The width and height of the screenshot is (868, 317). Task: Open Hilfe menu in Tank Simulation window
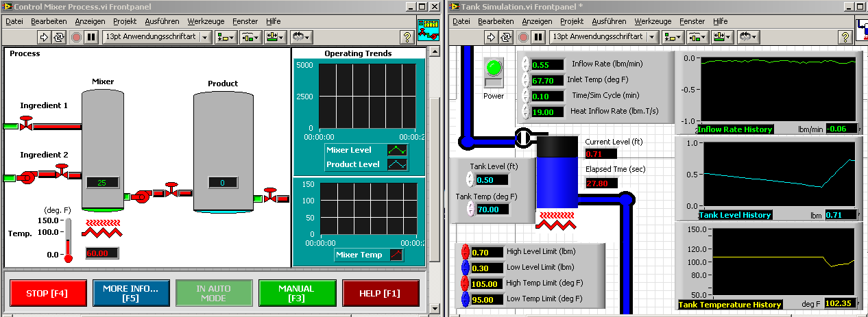click(x=721, y=21)
